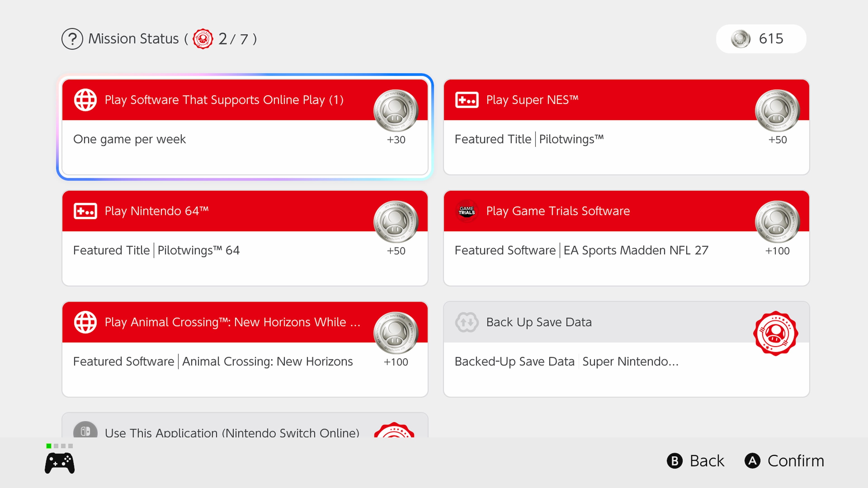868x488 pixels.
Task: Click the platinum coin on the Online Play mission
Action: point(396,110)
